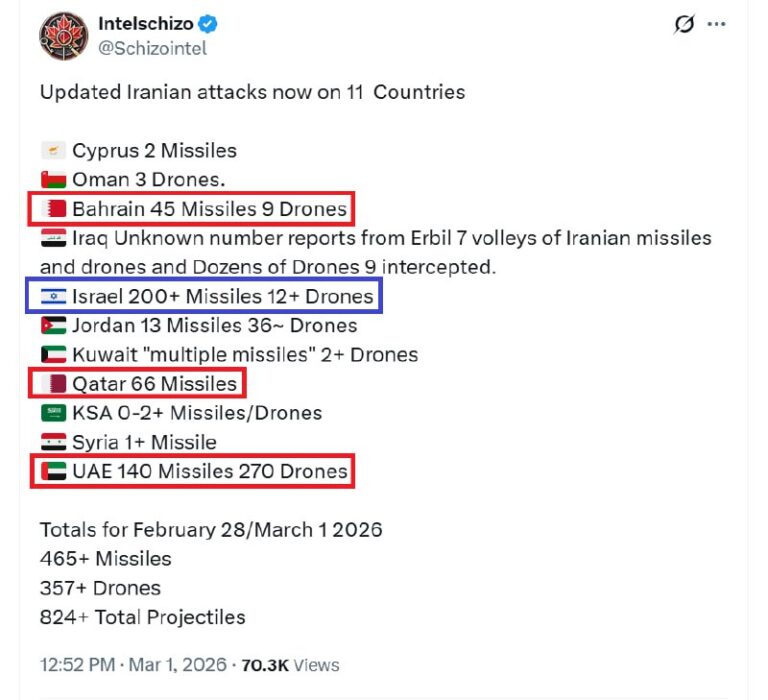Viewport: 768px width, 700px height.
Task: Click the Israel flag emoji
Action: pyautogui.click(x=54, y=296)
